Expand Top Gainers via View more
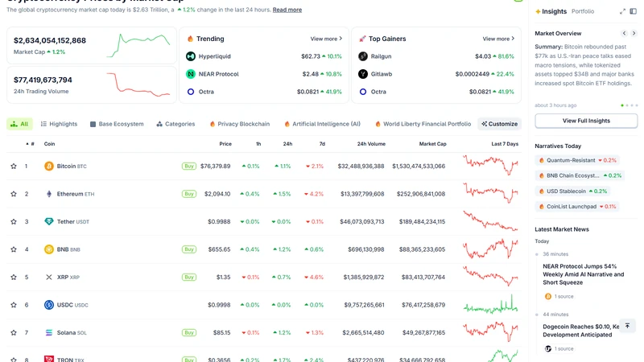This screenshot has height=362, width=644. click(x=498, y=39)
